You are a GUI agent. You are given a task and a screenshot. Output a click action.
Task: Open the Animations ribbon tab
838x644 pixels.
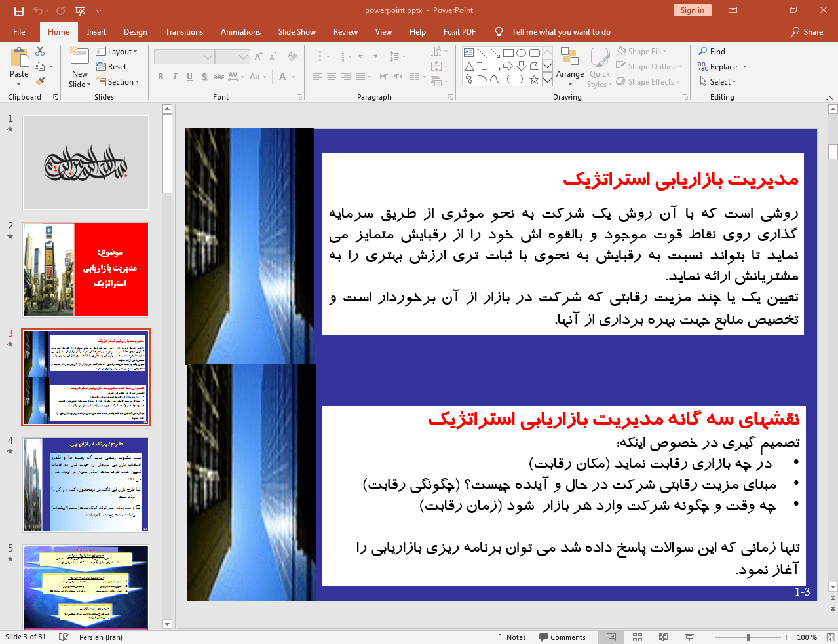coord(240,32)
